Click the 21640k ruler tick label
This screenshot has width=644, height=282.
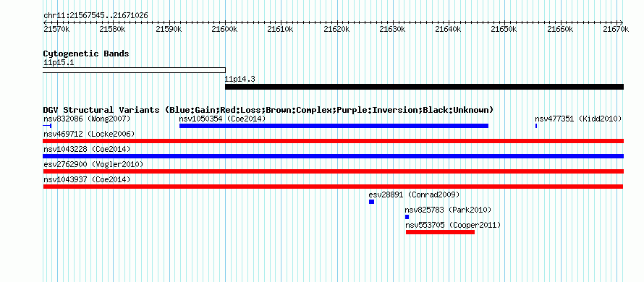tap(449, 29)
